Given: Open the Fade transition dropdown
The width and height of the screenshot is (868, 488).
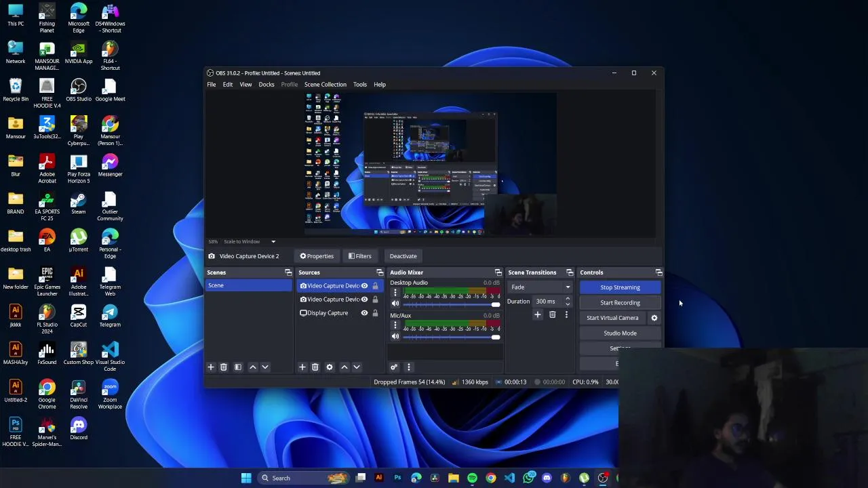Looking at the screenshot, I should point(540,287).
